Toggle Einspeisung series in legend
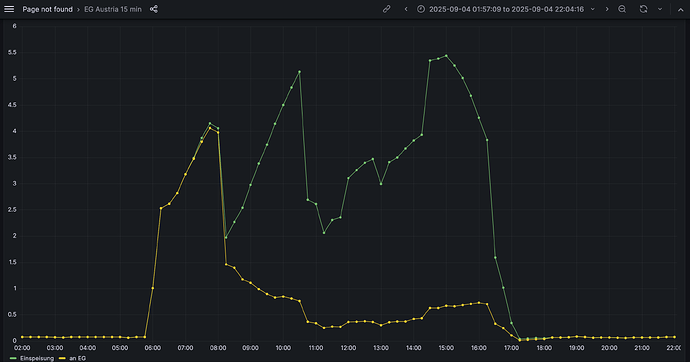This screenshot has width=690, height=362. click(37, 358)
